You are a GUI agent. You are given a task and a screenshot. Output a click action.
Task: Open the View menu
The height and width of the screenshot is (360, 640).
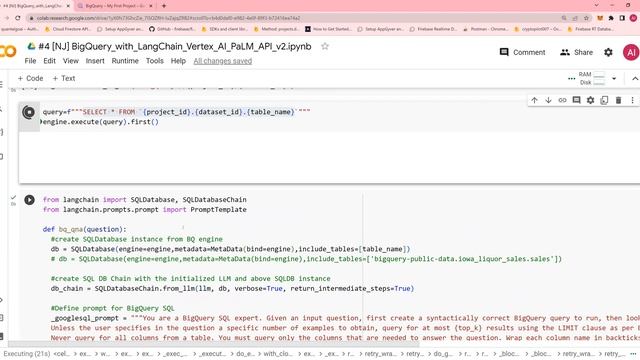tap(71, 61)
